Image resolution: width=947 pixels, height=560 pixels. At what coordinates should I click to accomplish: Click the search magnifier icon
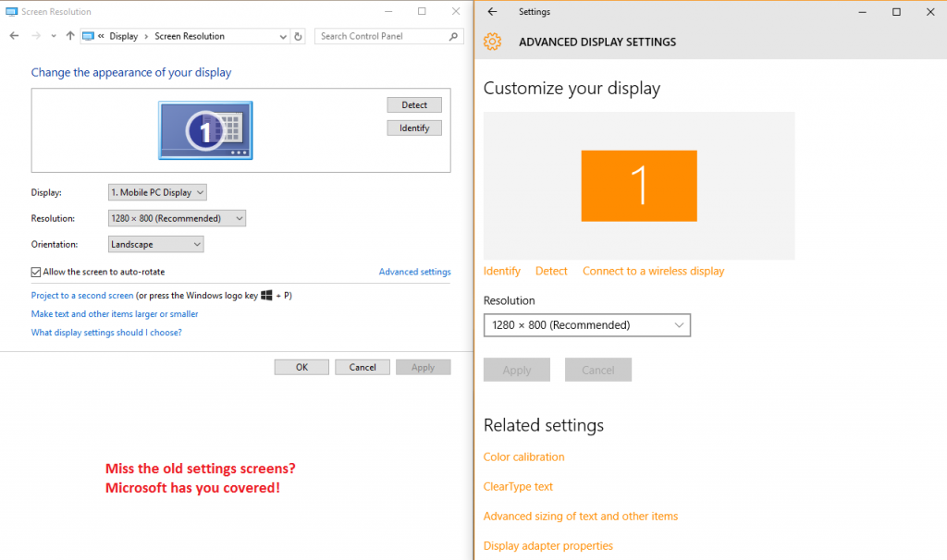point(453,36)
